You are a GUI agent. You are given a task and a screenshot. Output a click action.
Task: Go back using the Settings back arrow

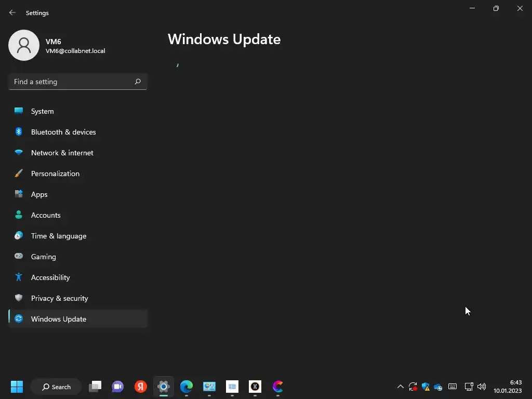[12, 12]
